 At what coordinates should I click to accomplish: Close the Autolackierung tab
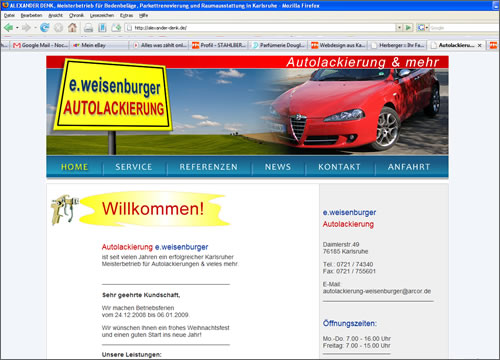(x=480, y=45)
